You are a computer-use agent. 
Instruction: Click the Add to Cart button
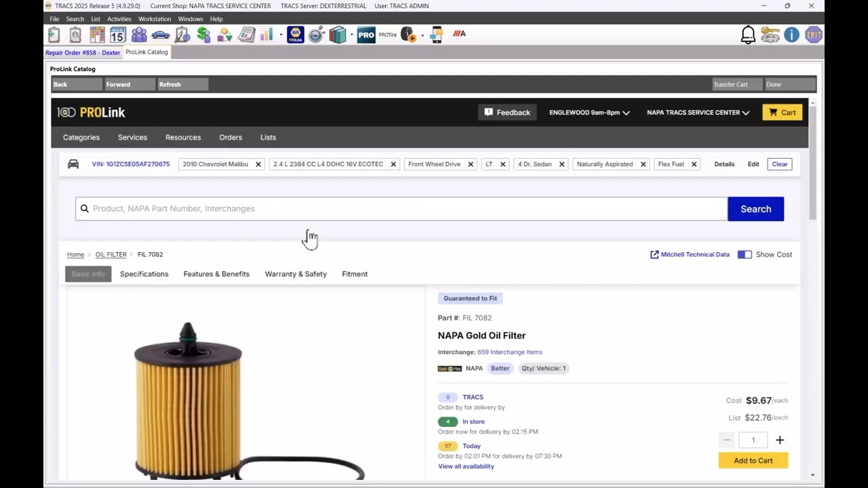(x=753, y=460)
